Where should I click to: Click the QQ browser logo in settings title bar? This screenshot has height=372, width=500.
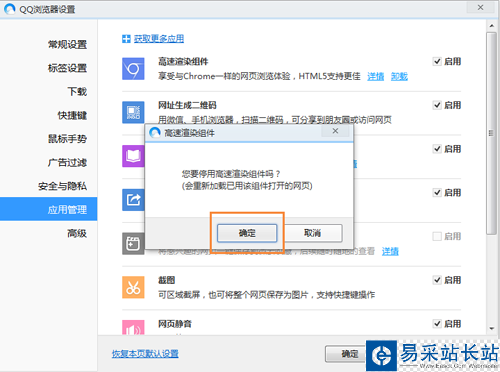pos(10,9)
